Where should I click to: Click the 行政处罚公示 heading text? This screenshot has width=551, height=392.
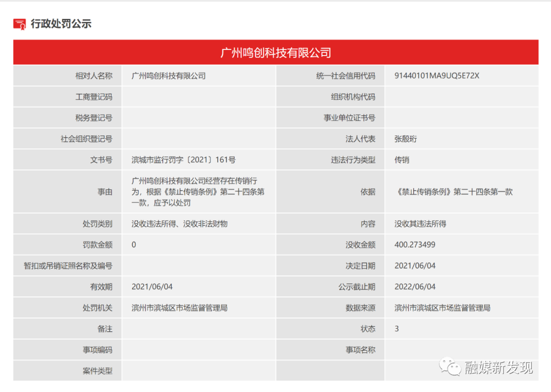tap(61, 24)
